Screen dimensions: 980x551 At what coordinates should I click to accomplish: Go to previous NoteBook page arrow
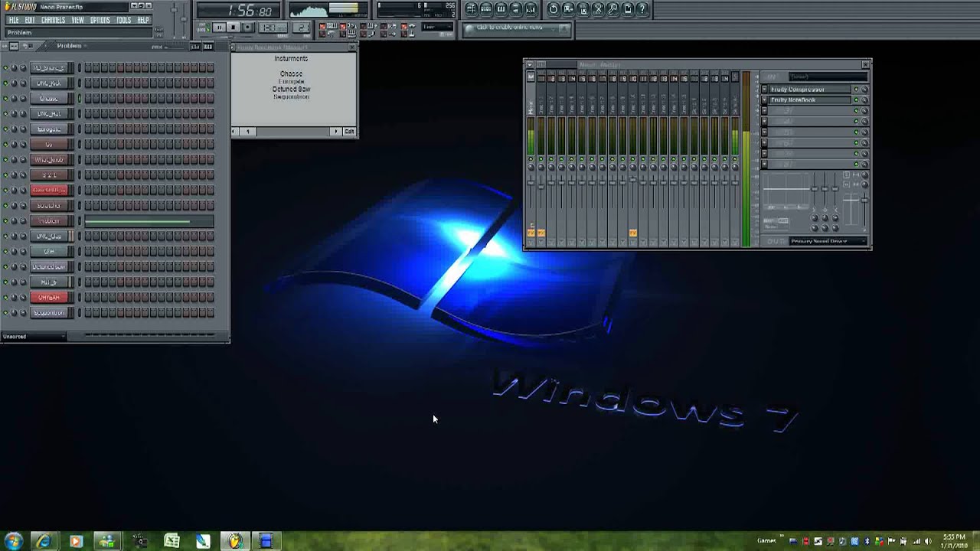click(x=234, y=132)
